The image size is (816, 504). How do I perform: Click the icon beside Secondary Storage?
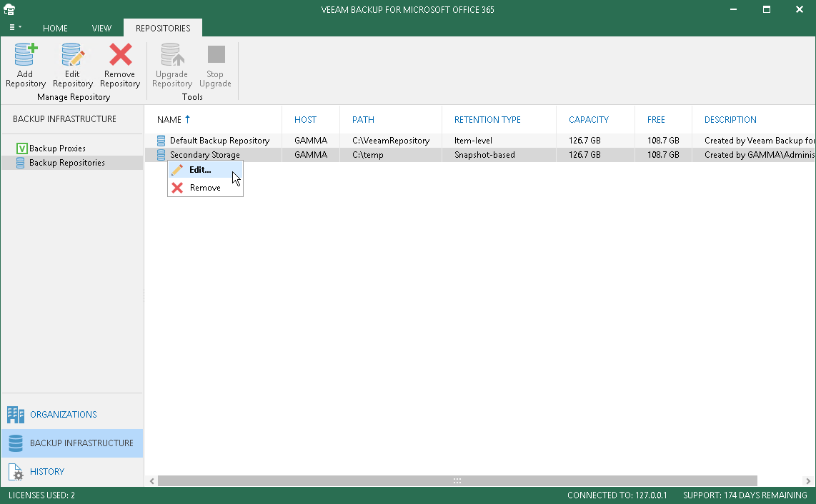tap(161, 155)
